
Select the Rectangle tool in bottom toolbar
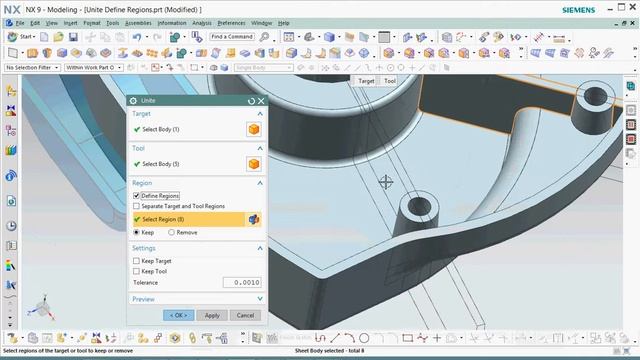click(x=407, y=338)
